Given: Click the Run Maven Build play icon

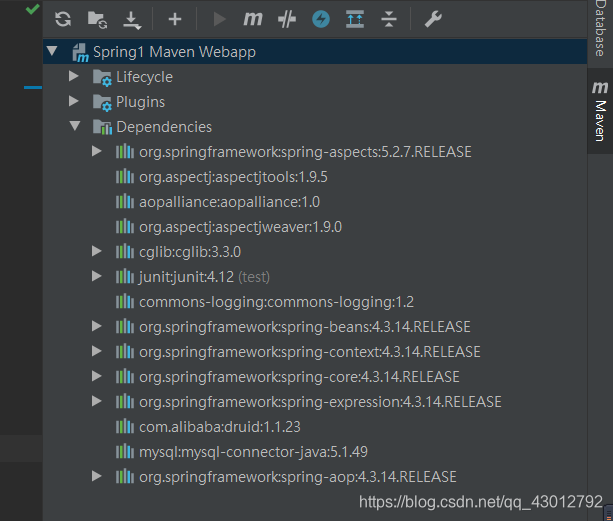Looking at the screenshot, I should point(219,19).
